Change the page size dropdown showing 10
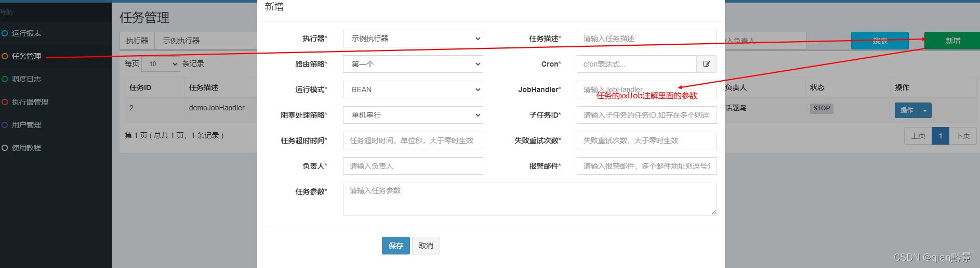Viewport: 980px width, 268px height. point(161,63)
